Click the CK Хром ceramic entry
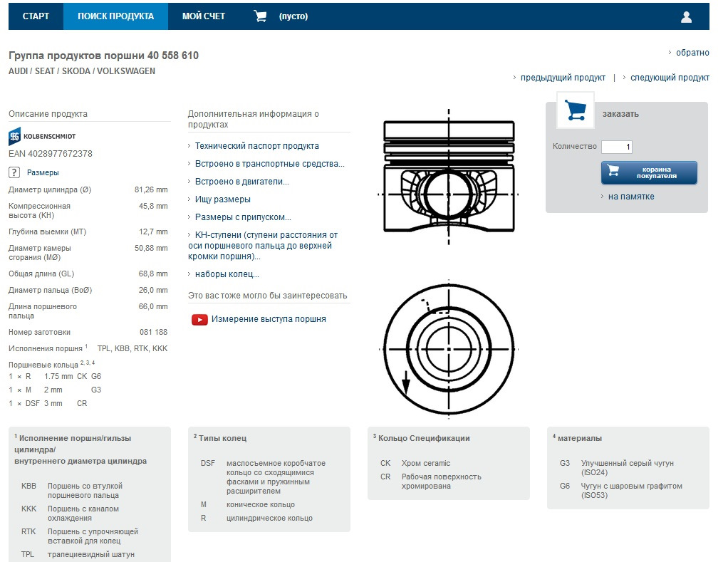 pos(415,463)
